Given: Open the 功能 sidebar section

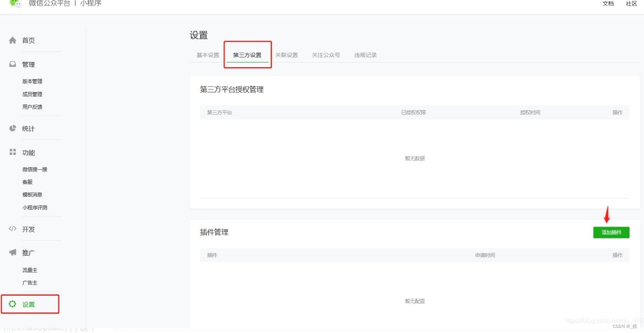Looking at the screenshot, I should (x=28, y=153).
